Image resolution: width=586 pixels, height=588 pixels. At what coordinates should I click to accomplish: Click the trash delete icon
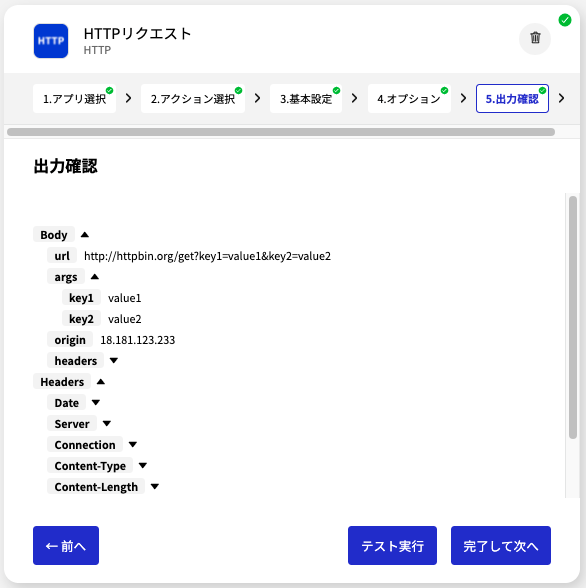pos(535,38)
